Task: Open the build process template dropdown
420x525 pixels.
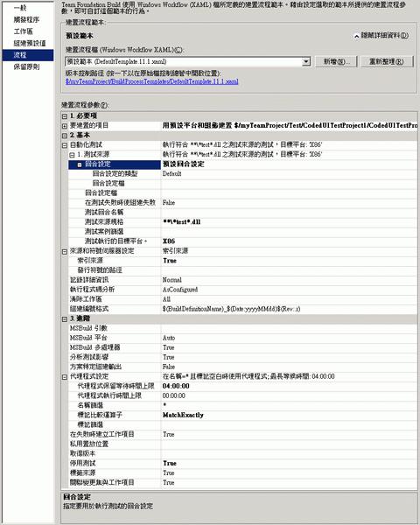Action: click(305, 61)
